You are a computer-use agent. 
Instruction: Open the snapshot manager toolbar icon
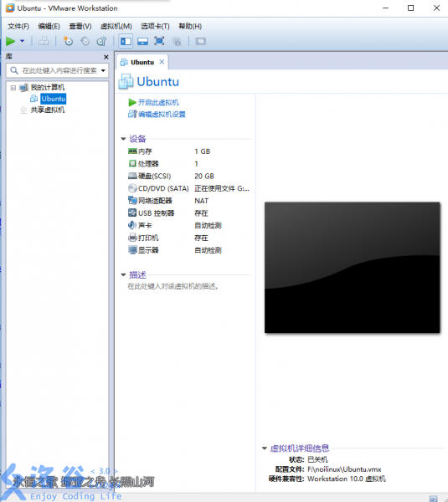101,41
